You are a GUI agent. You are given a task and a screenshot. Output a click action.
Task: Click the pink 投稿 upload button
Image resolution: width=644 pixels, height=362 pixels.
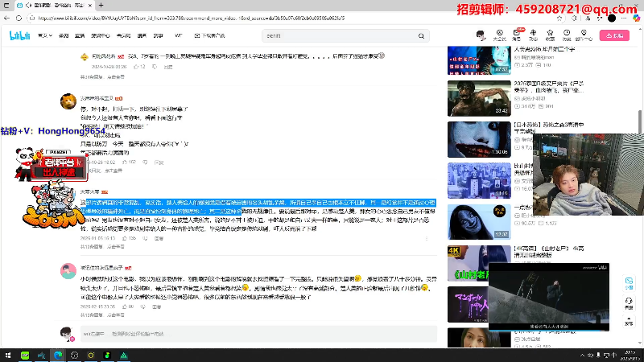coord(614,35)
